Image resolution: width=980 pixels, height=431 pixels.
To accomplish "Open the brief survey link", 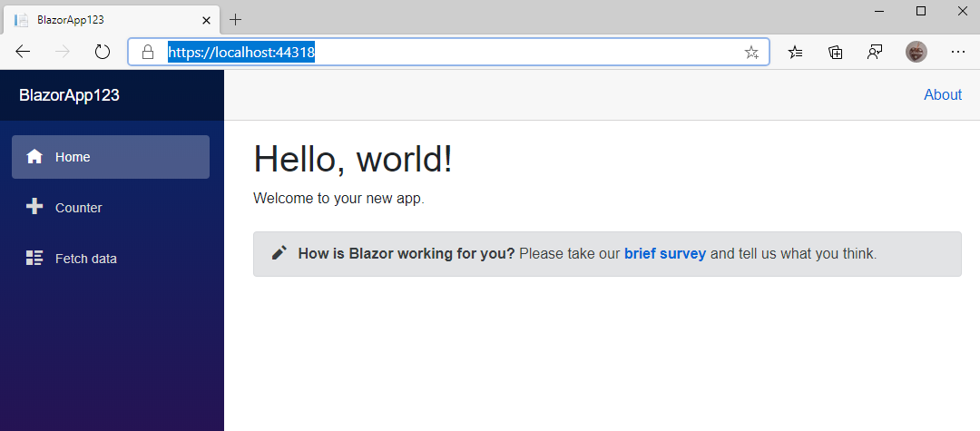I will pyautogui.click(x=665, y=253).
